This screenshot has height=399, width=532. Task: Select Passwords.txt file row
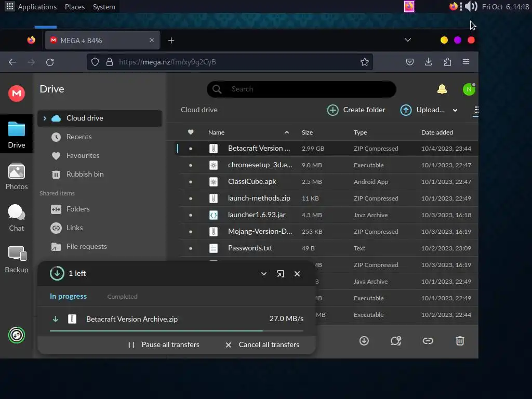(x=328, y=248)
